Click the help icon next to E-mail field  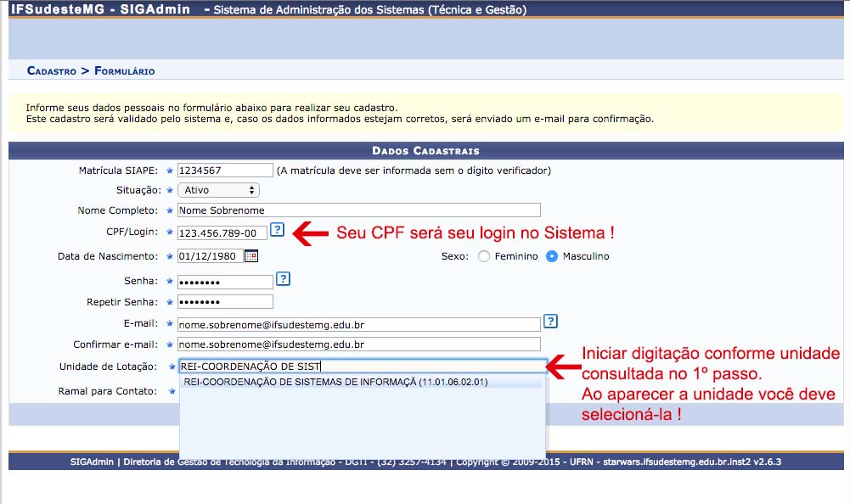coord(551,321)
